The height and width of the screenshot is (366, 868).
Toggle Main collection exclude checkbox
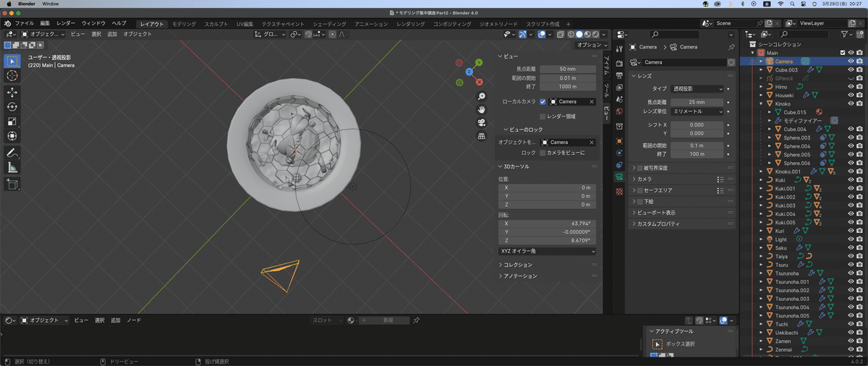842,53
